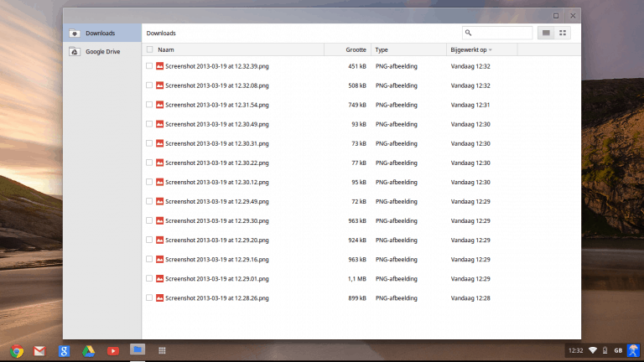Screen dimensions: 644x362
Task: Click the Files app shelf icon
Action: (x=138, y=349)
